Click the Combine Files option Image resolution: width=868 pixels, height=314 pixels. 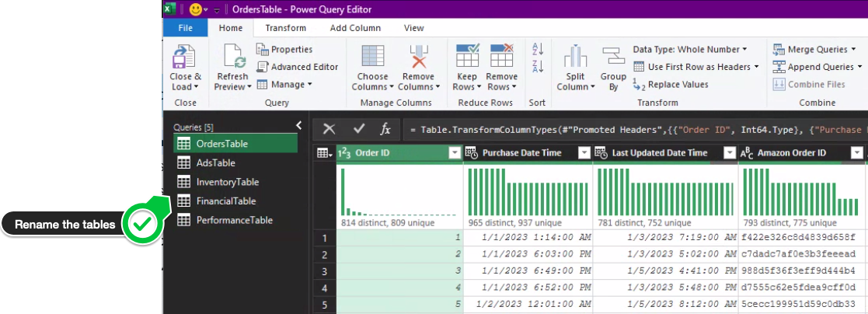click(809, 84)
